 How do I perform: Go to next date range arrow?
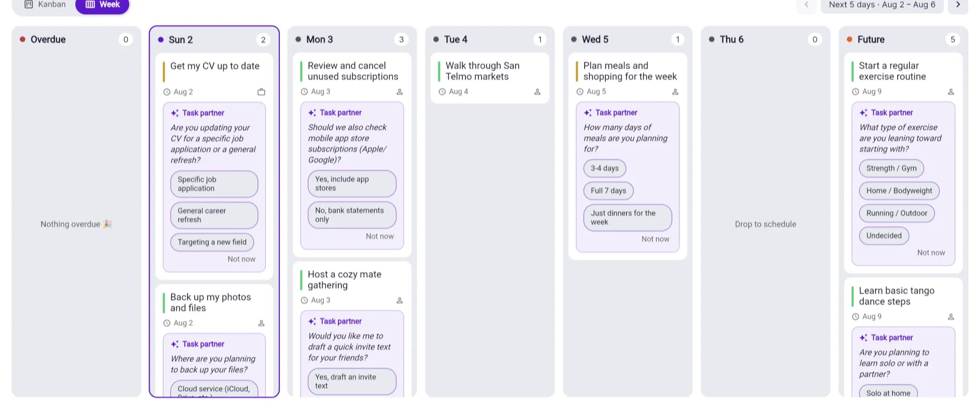point(958,4)
